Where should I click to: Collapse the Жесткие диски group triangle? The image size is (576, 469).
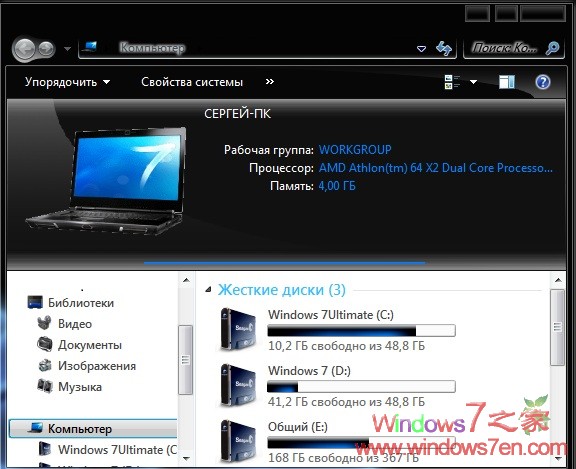coord(208,290)
